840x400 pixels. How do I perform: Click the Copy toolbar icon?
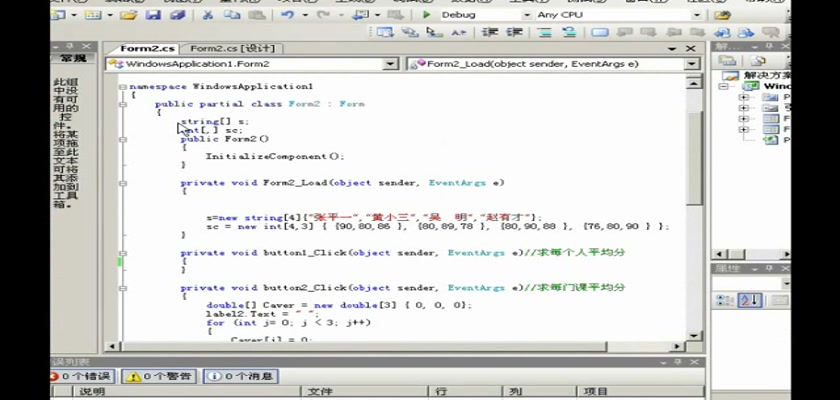tap(232, 15)
